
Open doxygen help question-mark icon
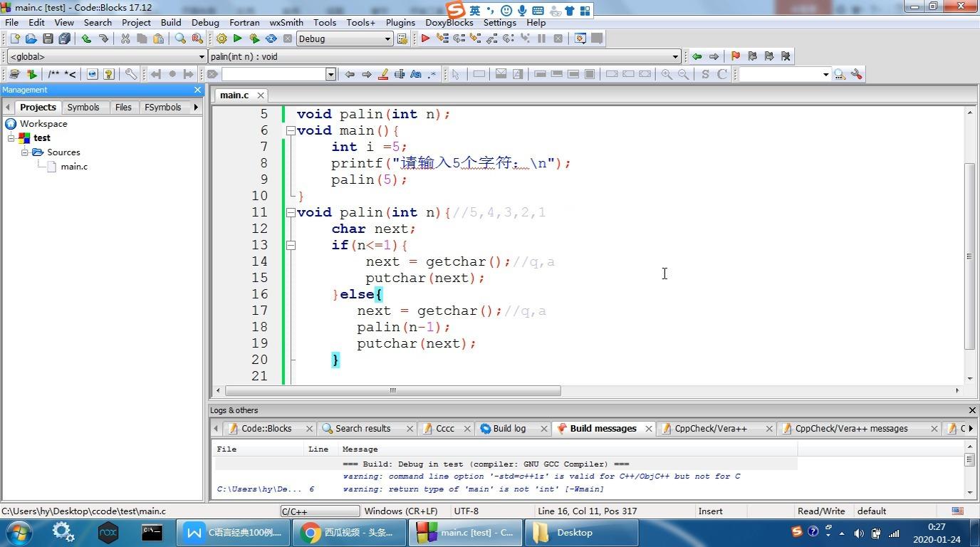coord(109,74)
